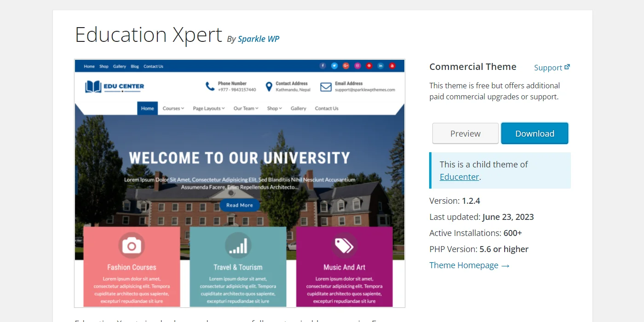
Task: Select Contact Us in the main preview navigation
Action: (x=327, y=109)
